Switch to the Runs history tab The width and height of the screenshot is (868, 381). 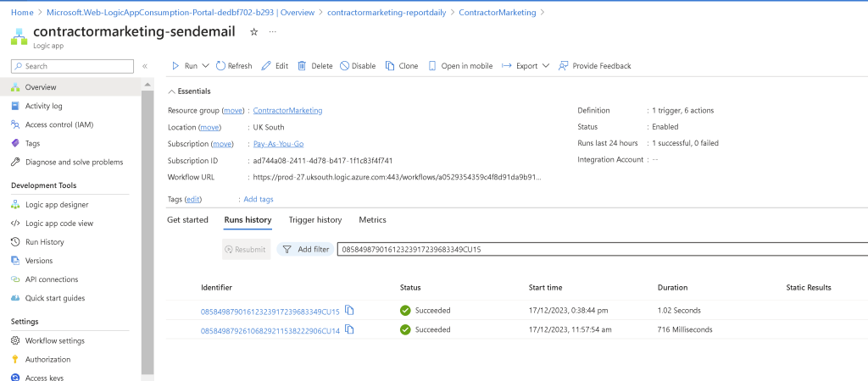[x=248, y=219]
